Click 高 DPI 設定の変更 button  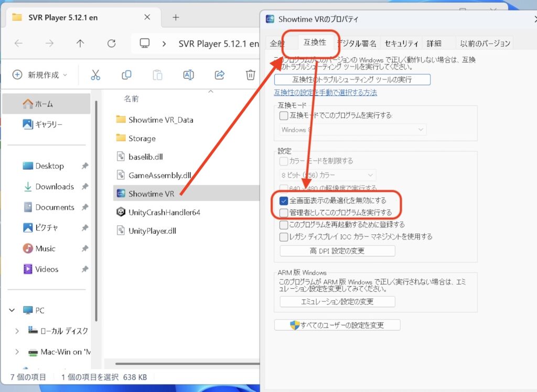(337, 251)
